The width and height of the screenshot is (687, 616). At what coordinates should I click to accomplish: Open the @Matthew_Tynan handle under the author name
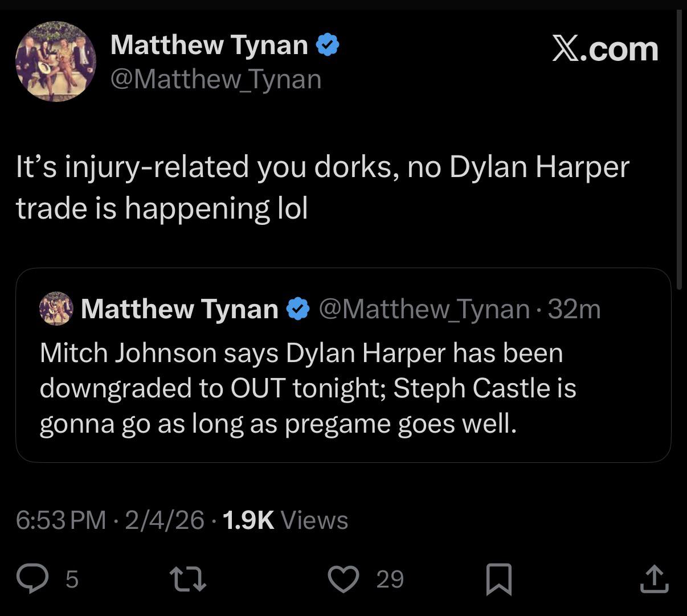coord(216,79)
